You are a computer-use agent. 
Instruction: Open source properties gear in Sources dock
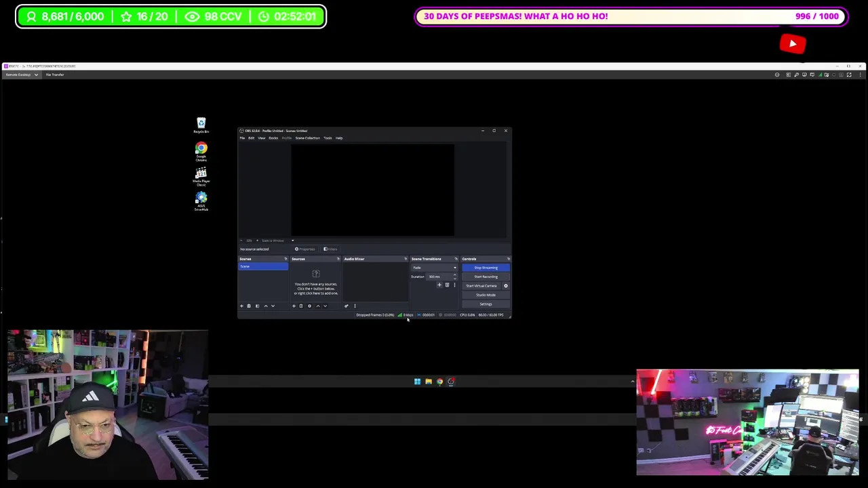(309, 306)
